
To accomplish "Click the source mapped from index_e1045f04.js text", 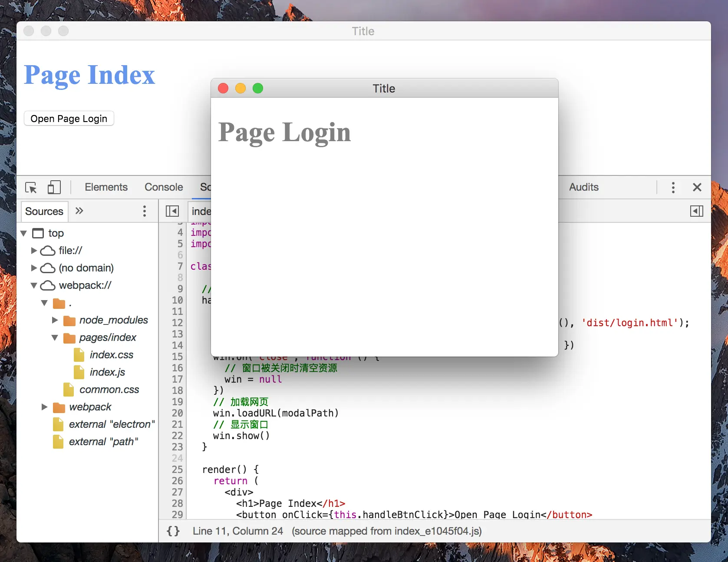I will [387, 531].
